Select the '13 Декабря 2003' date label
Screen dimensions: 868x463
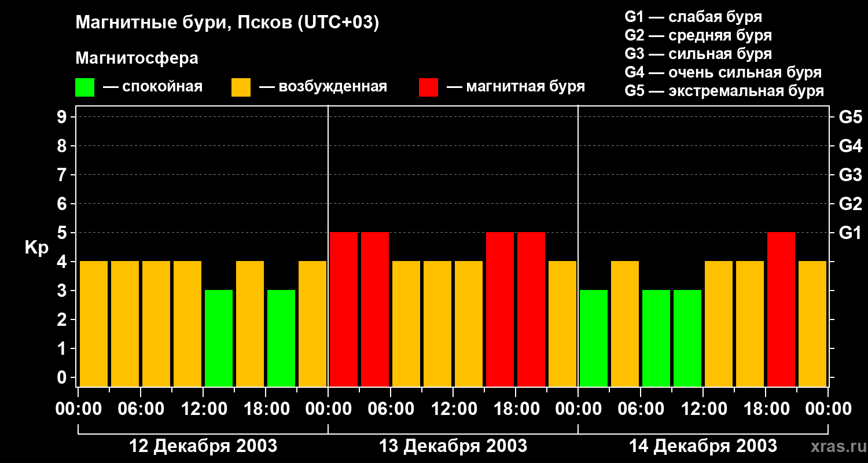coord(453,446)
